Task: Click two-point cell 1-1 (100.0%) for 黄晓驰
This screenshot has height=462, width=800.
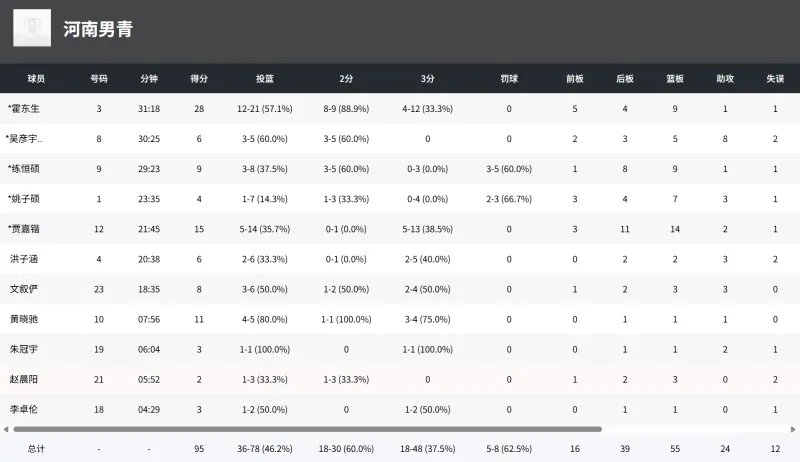Action: click(346, 319)
